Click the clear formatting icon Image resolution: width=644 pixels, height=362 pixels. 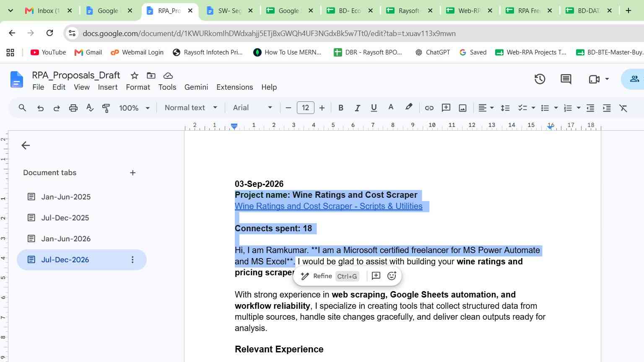(623, 108)
